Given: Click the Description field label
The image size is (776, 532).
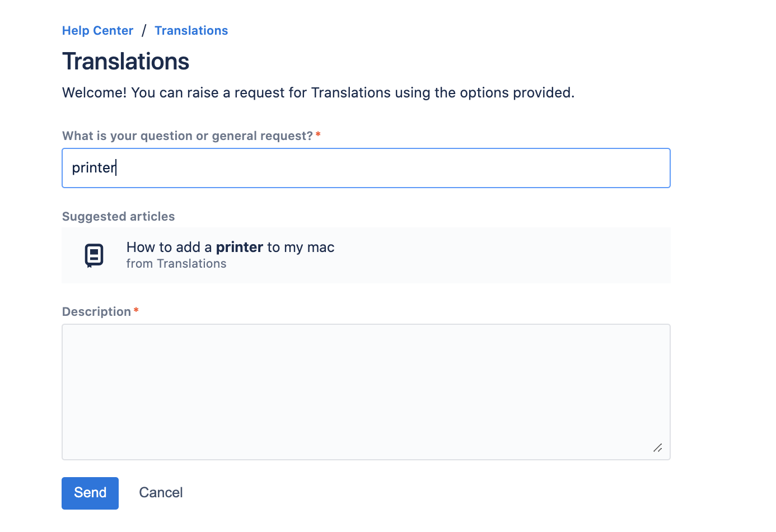Looking at the screenshot, I should click(96, 312).
